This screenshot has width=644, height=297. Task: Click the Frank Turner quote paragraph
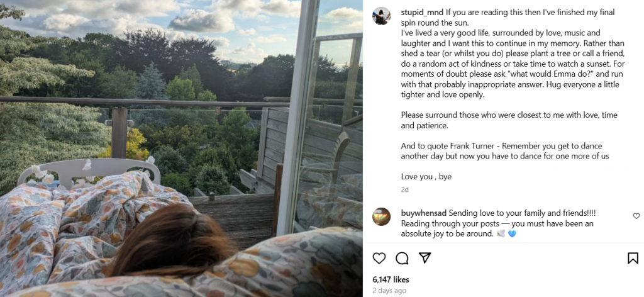(x=505, y=151)
